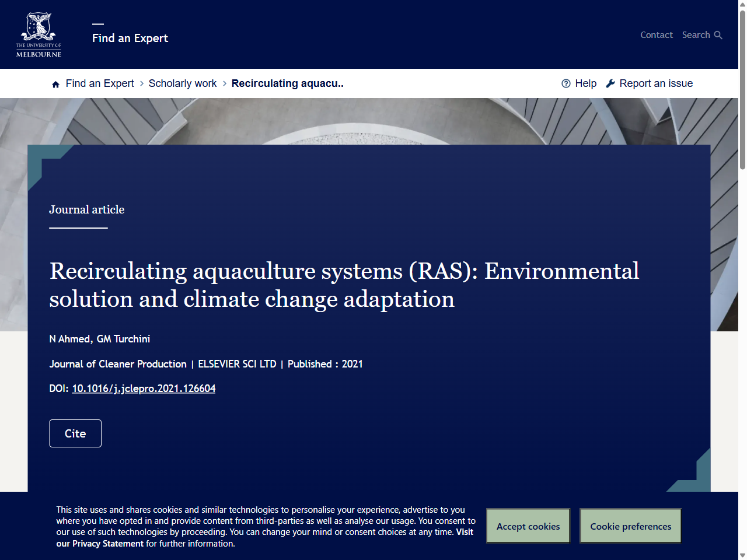
Task: Select the Journal of Cleaner Production text
Action: click(x=118, y=364)
